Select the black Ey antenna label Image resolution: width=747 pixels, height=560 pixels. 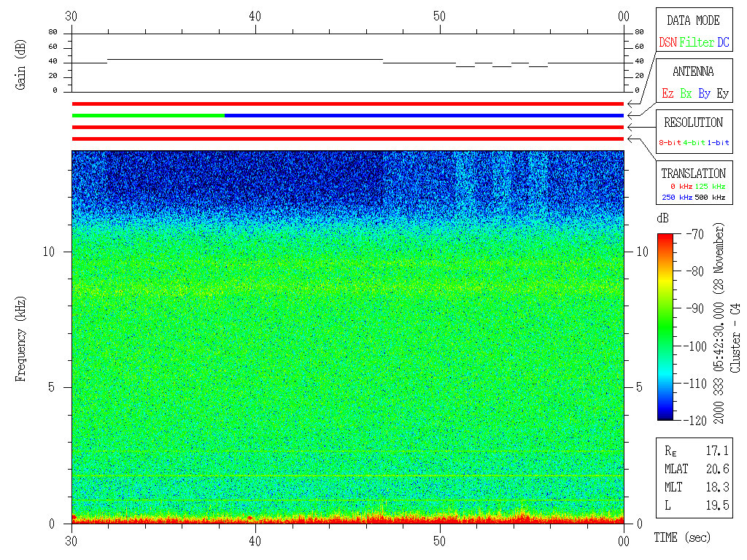tap(722, 94)
